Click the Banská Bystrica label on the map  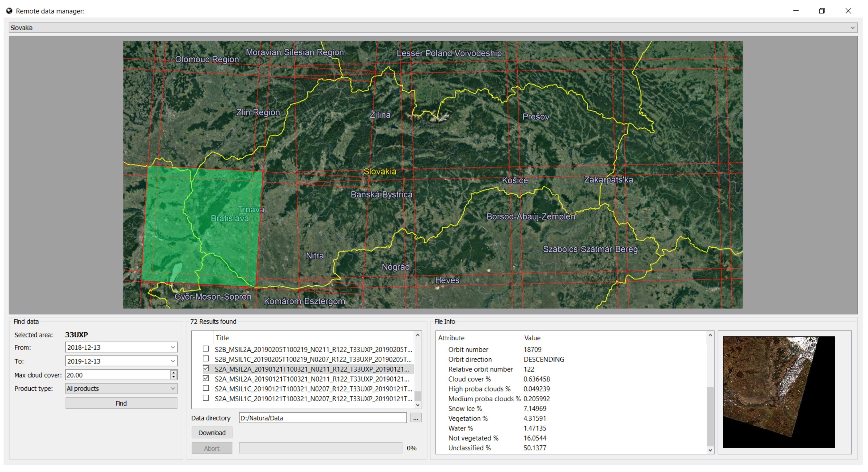point(382,195)
